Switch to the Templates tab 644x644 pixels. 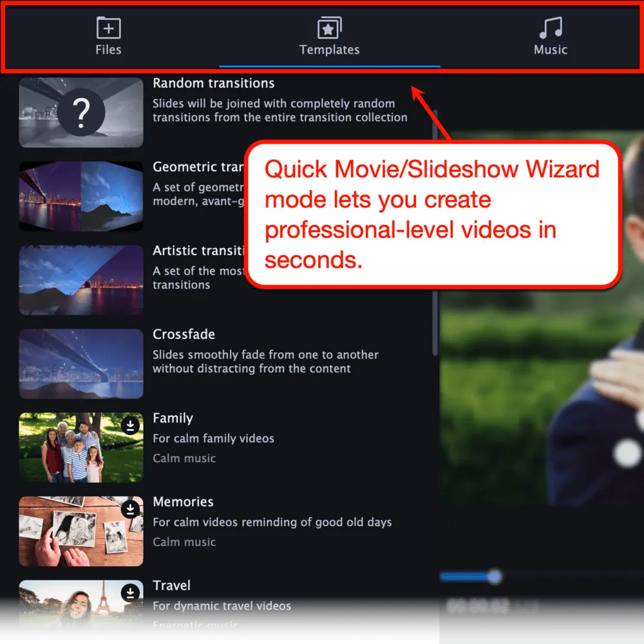[x=329, y=36]
